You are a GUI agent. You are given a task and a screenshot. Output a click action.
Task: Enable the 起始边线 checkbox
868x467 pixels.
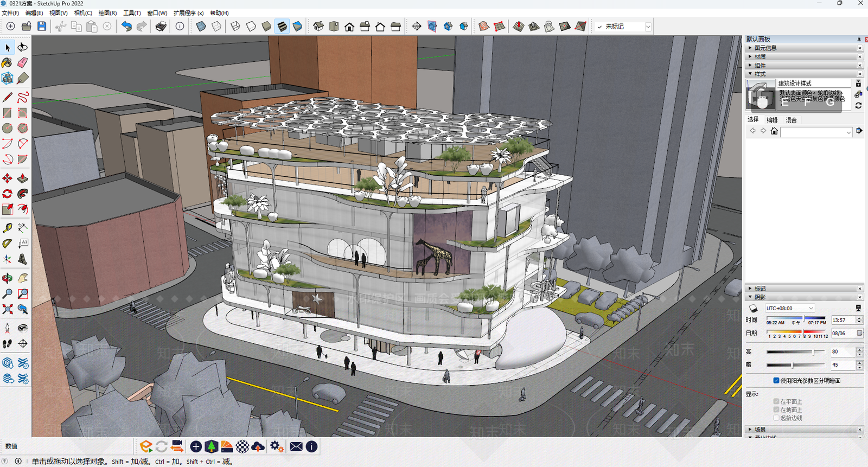coord(776,418)
